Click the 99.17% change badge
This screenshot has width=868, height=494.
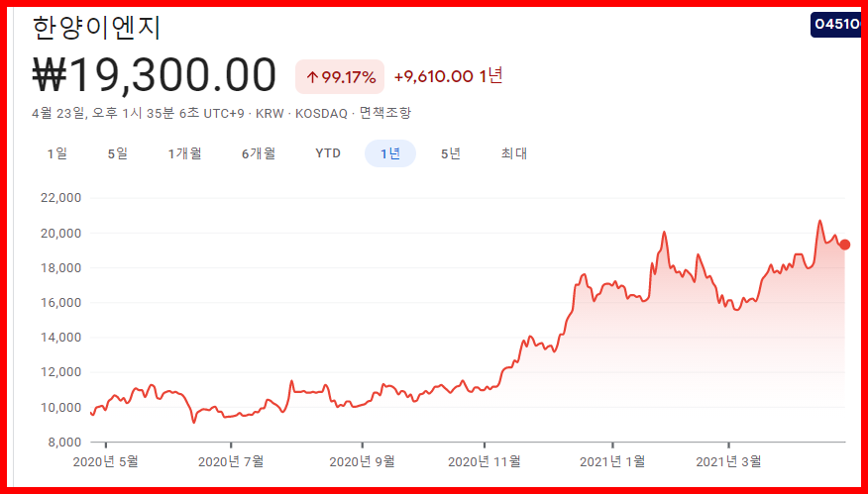340,77
